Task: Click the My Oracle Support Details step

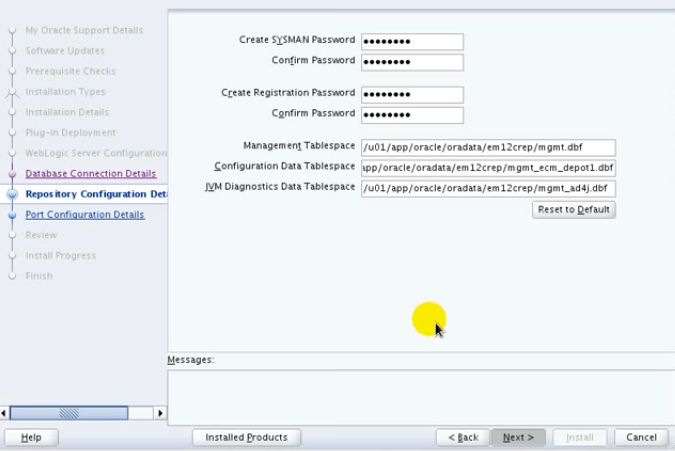Action: [84, 30]
